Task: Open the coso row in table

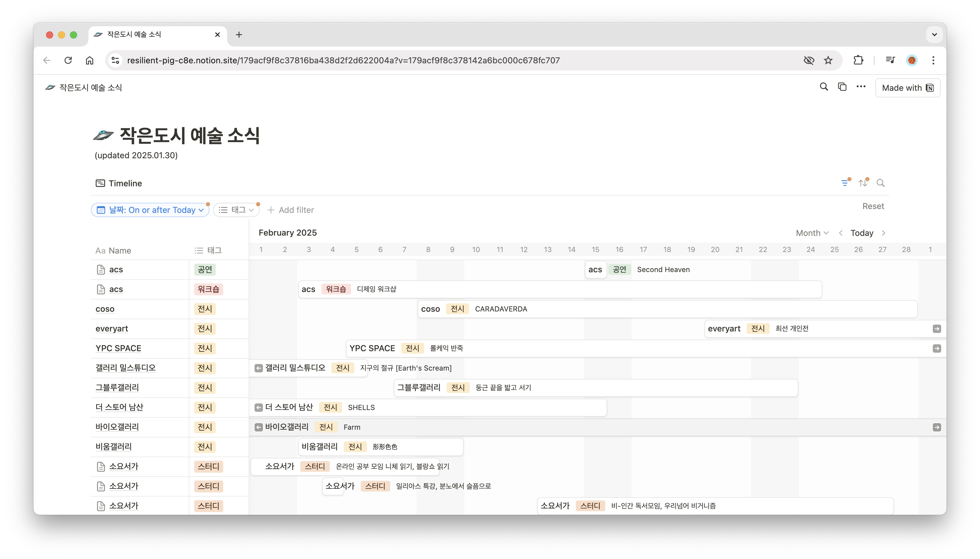Action: [105, 309]
